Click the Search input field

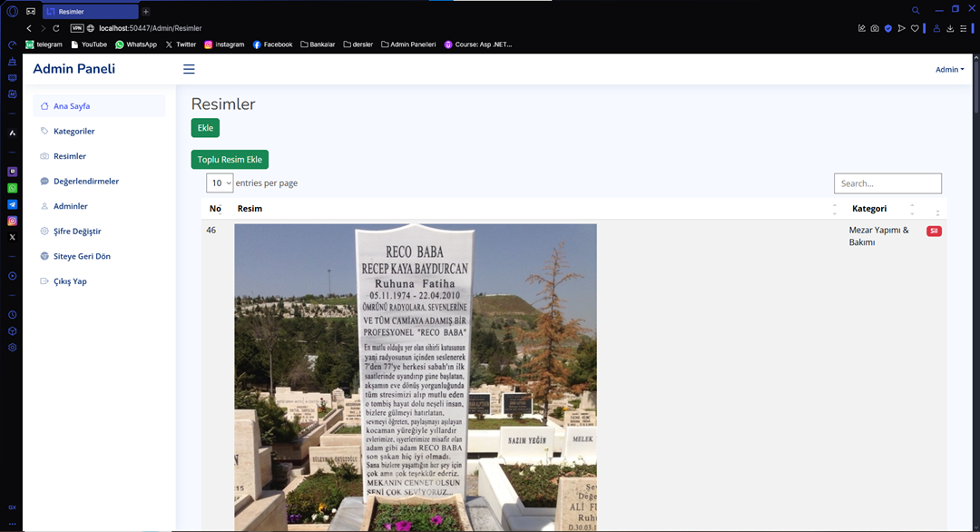click(887, 183)
